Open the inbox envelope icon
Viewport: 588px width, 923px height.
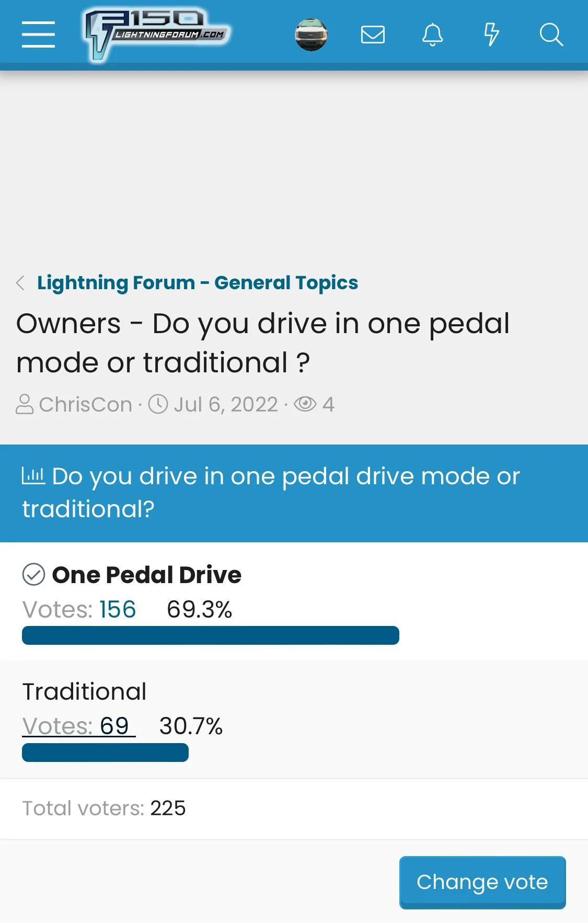pyautogui.click(x=373, y=35)
